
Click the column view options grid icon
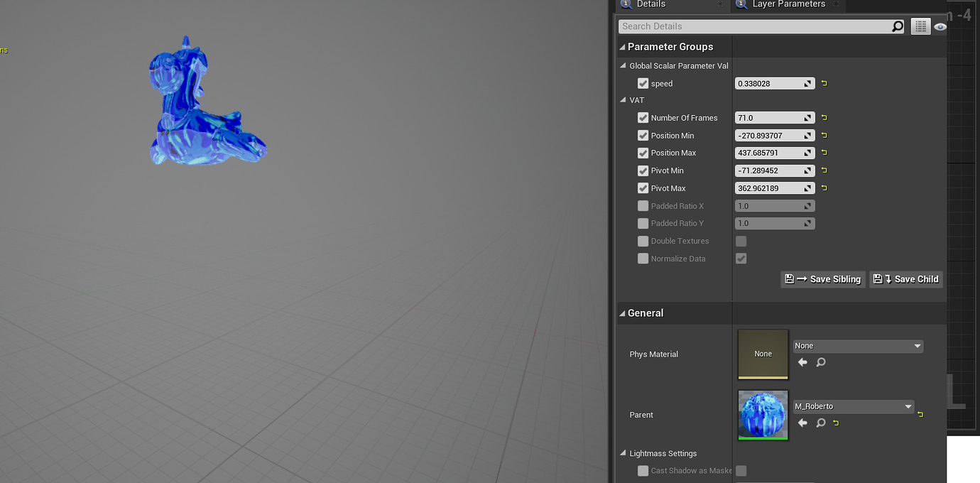(920, 26)
